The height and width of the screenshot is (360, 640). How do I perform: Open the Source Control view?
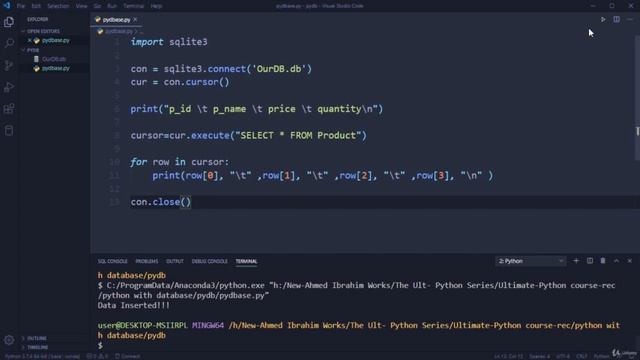click(9, 65)
